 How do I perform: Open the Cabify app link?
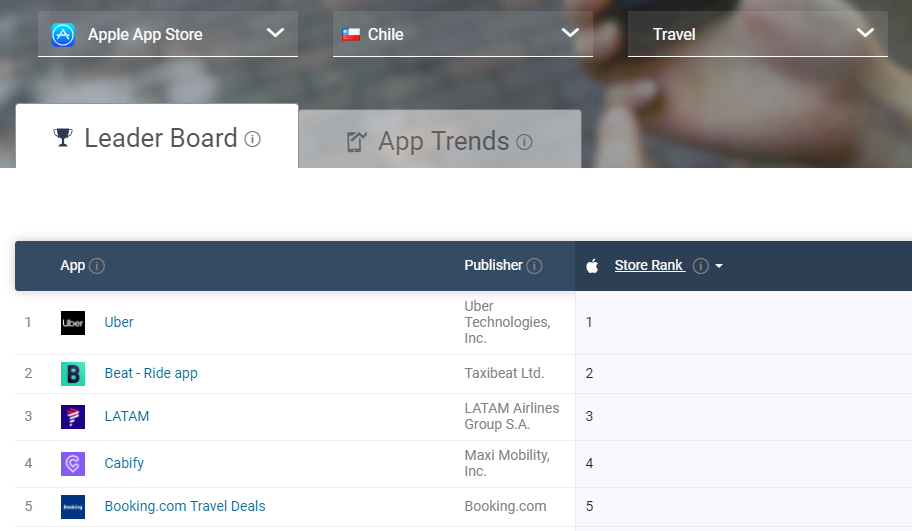pos(124,463)
